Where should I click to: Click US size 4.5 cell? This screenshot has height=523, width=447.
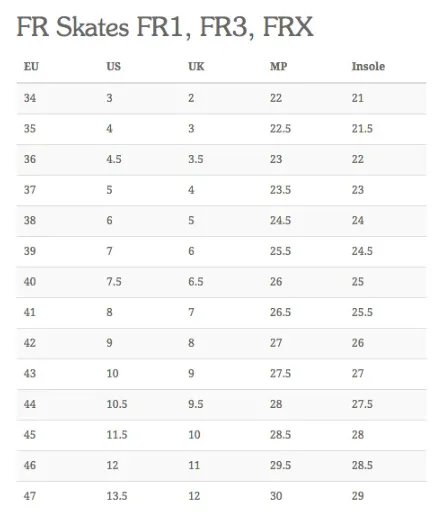tap(114, 159)
